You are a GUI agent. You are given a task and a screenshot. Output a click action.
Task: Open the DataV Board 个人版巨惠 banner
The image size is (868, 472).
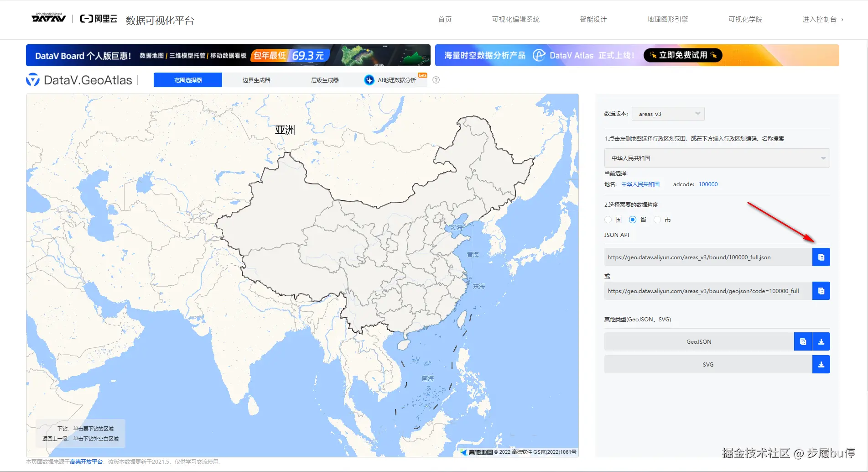pos(228,55)
